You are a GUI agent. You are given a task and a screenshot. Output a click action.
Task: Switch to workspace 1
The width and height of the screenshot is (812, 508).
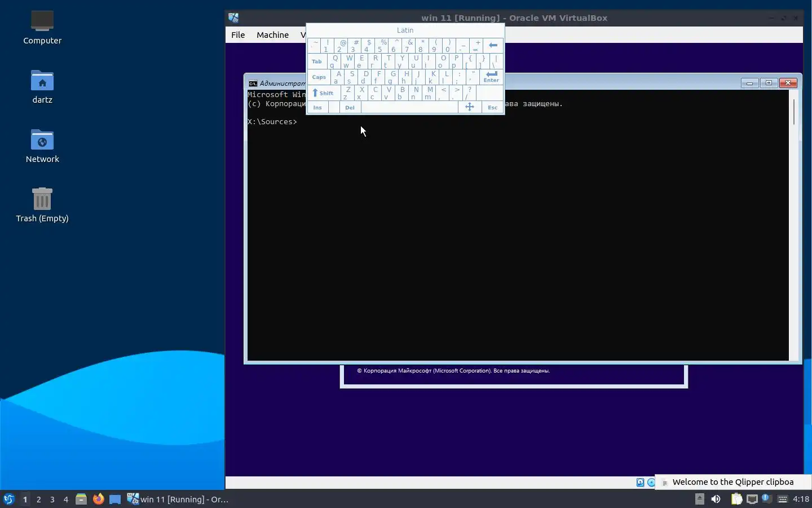tap(25, 499)
